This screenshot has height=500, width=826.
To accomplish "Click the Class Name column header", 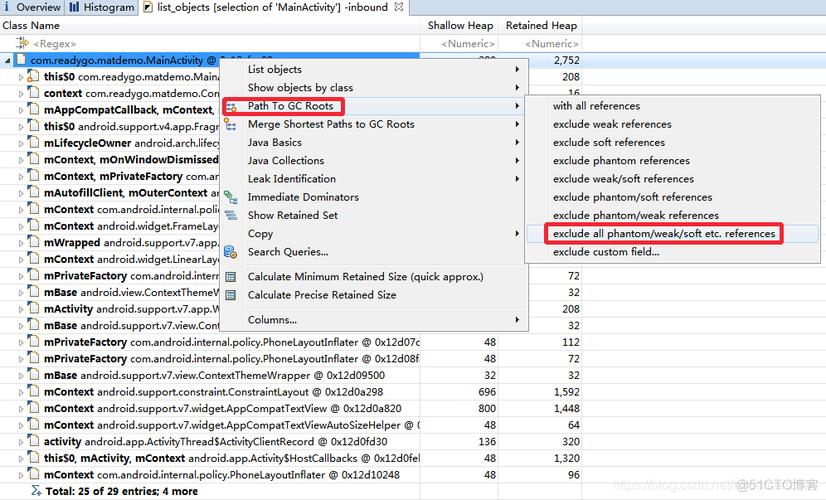I will pyautogui.click(x=31, y=25).
